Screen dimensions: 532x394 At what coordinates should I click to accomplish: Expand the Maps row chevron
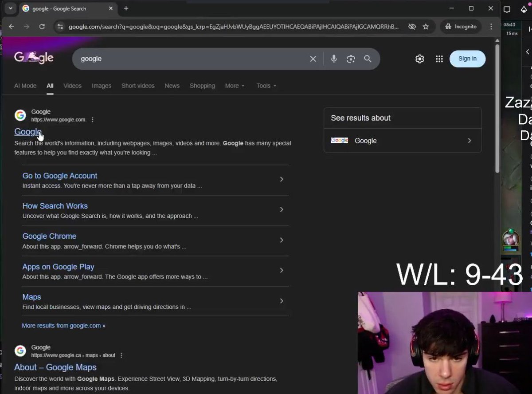coord(281,301)
